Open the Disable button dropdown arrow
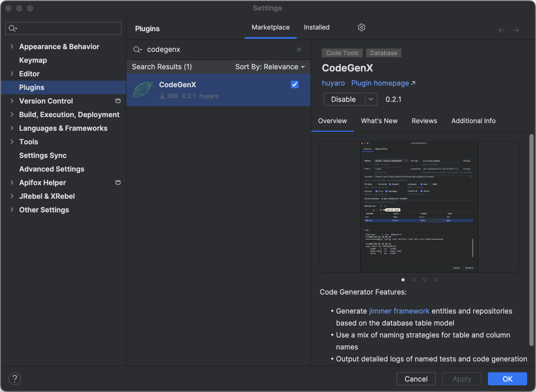536x392 pixels. coord(370,100)
